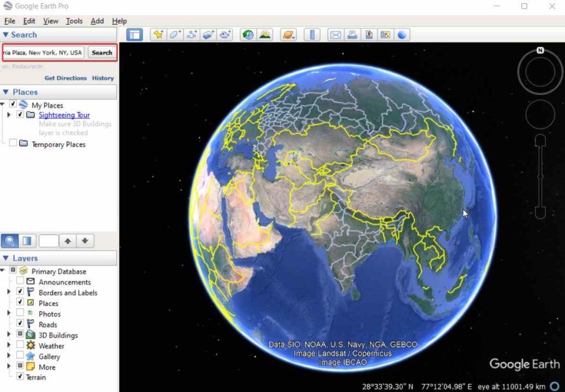This screenshot has width=565, height=392.
Task: Click the Weather sun icon in Layers
Action: (x=31, y=346)
